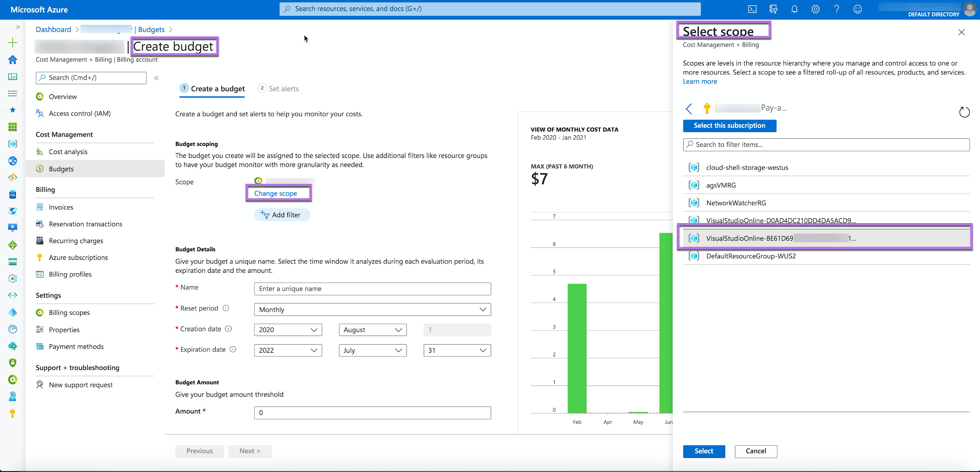Open Payment methods
The image size is (980, 472).
pyautogui.click(x=76, y=347)
